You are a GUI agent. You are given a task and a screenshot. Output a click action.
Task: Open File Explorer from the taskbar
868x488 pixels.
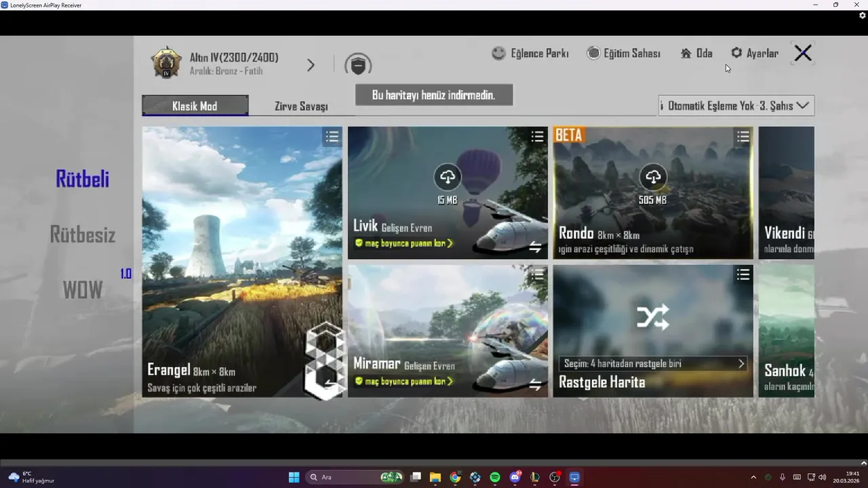435,477
